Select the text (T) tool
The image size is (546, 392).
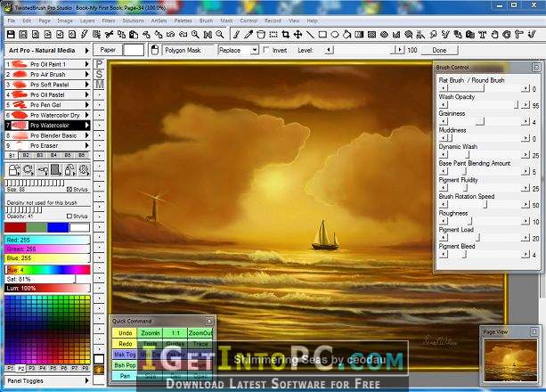[x=482, y=35]
